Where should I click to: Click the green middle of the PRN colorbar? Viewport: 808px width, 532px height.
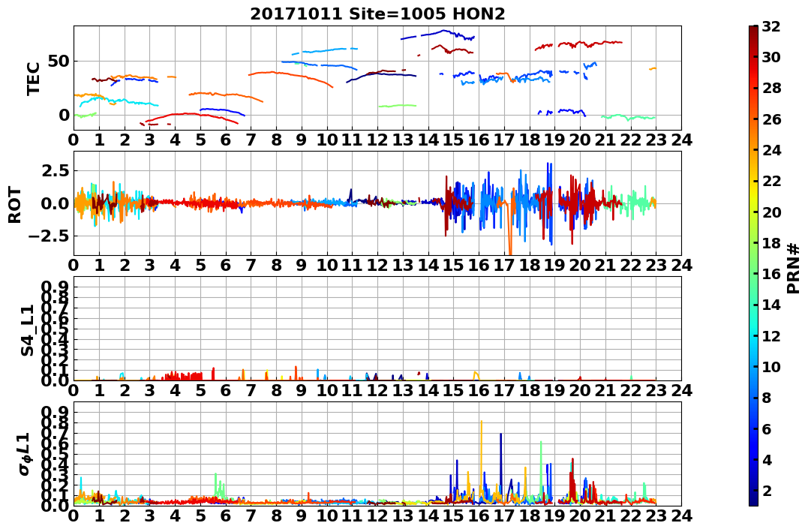pos(753,266)
